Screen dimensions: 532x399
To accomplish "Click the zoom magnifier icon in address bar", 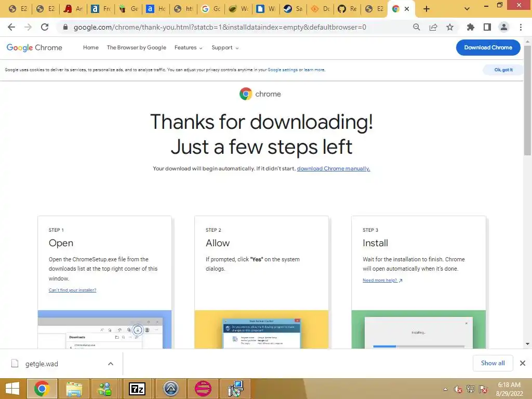I will 416,27.
